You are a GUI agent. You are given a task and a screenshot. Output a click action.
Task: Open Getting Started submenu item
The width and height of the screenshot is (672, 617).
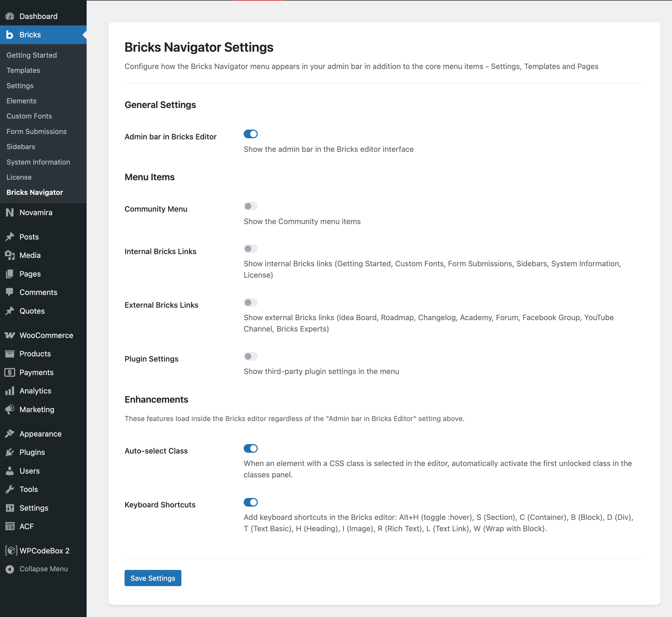(32, 55)
